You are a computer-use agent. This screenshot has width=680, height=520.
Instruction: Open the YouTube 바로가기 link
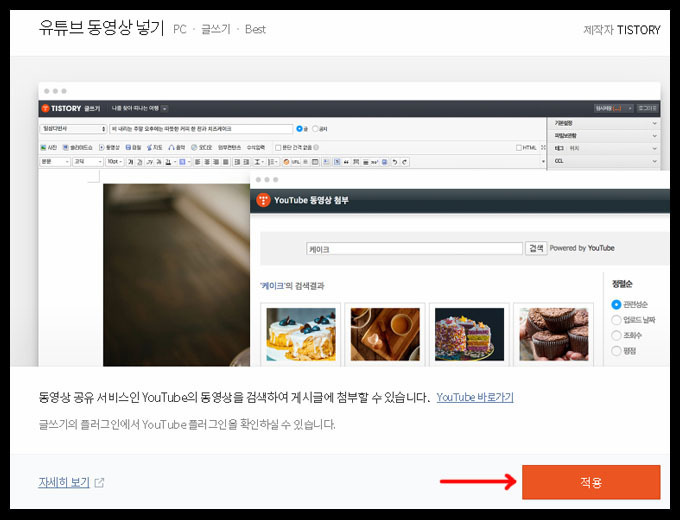point(475,397)
